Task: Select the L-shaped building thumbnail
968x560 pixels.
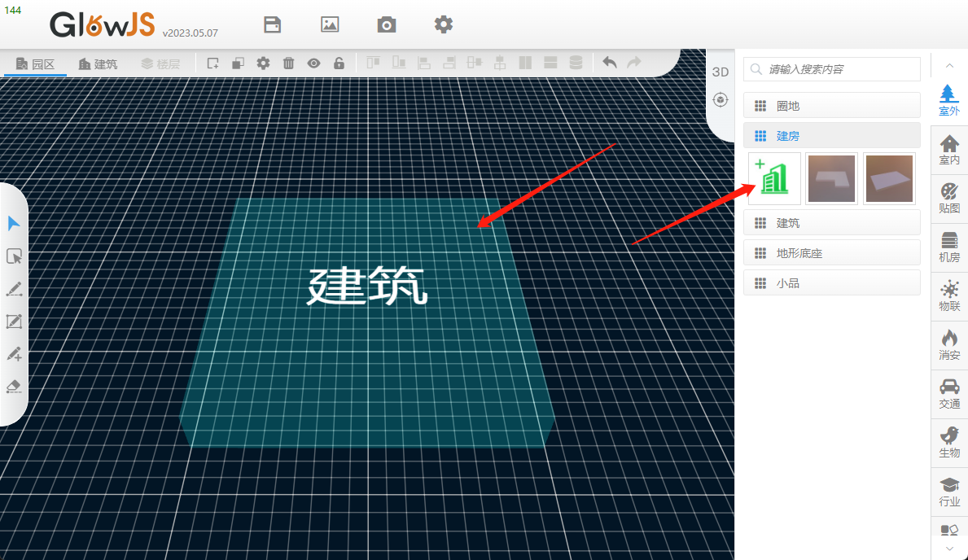Action: click(x=831, y=178)
